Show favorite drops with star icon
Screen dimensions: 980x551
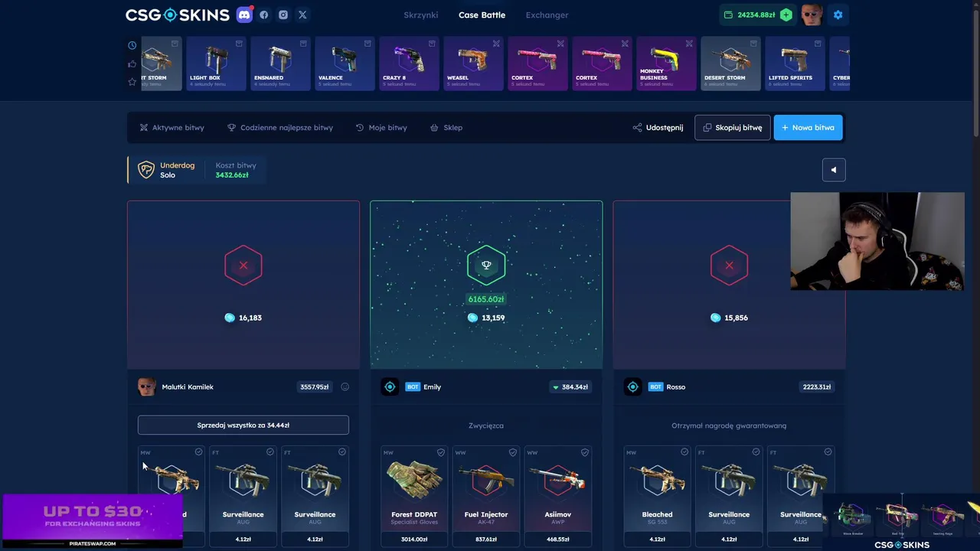click(132, 82)
